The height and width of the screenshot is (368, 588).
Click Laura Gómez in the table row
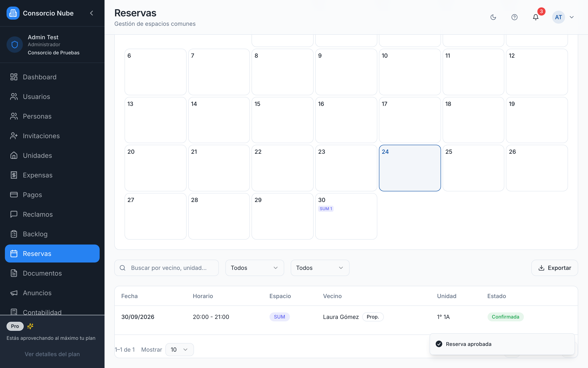(341, 317)
